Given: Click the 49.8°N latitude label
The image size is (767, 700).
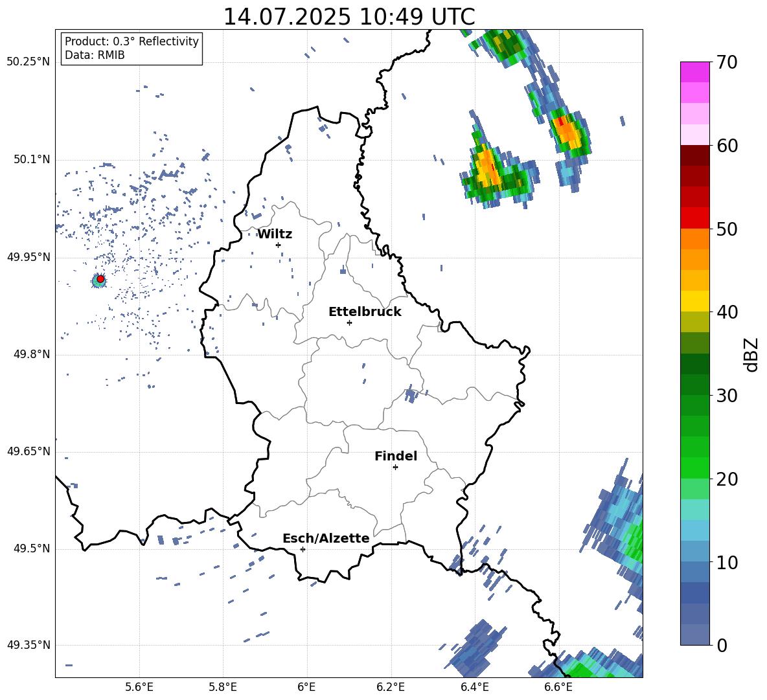Looking at the screenshot, I should (x=31, y=354).
